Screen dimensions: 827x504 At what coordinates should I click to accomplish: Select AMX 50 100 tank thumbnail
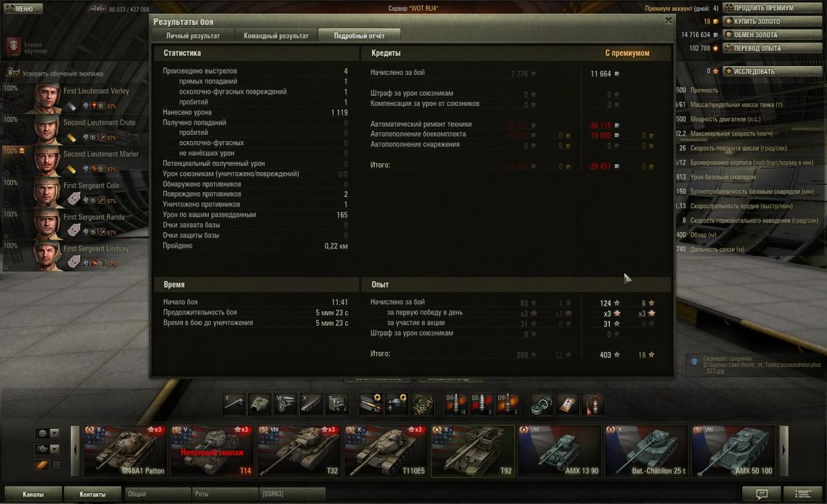point(733,451)
